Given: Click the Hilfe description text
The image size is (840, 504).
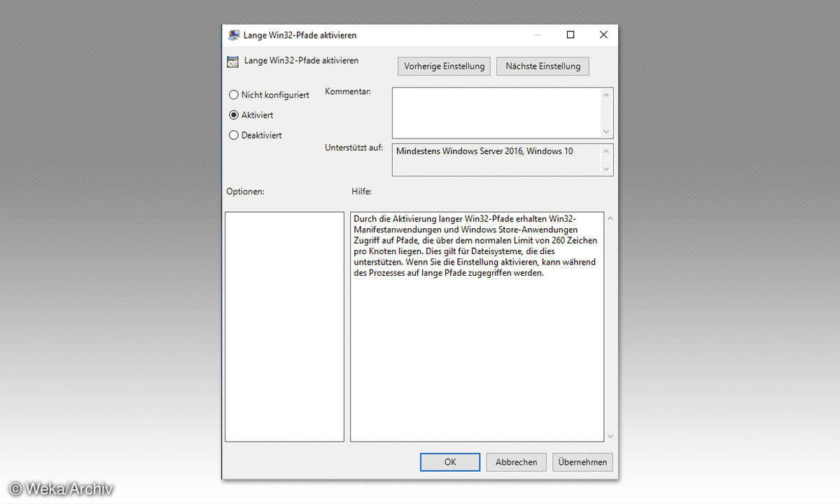Looking at the screenshot, I should click(x=476, y=246).
